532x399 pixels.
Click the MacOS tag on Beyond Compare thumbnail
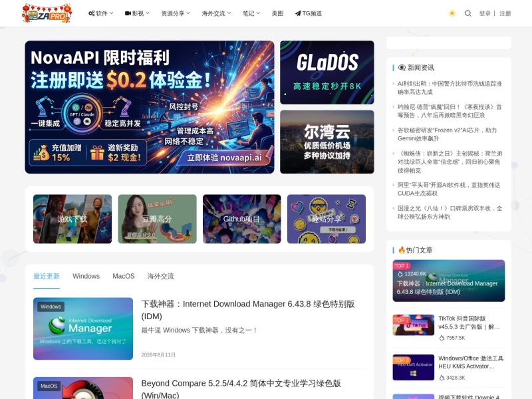[x=49, y=386]
